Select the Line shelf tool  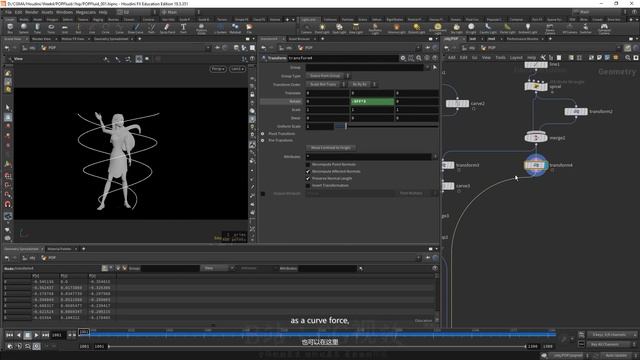(x=92, y=29)
